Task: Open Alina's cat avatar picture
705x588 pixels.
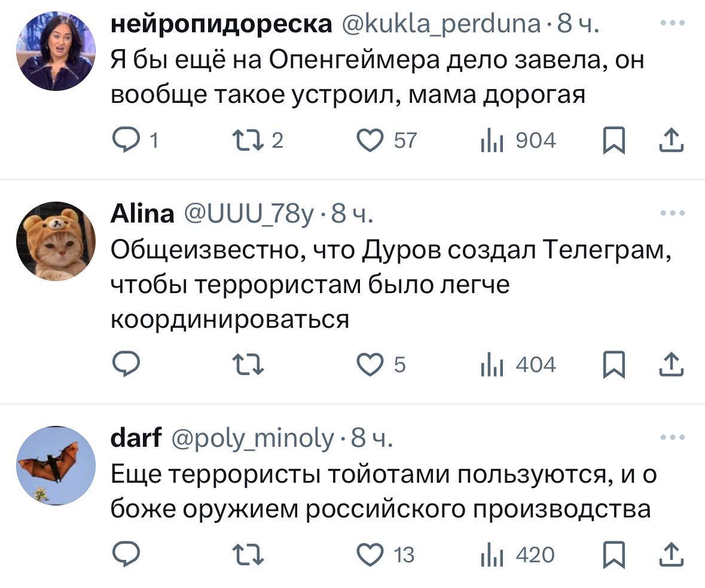Action: tap(56, 241)
